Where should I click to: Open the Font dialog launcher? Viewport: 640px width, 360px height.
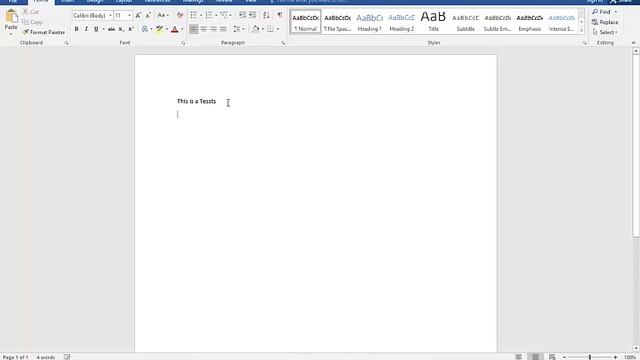[x=183, y=43]
